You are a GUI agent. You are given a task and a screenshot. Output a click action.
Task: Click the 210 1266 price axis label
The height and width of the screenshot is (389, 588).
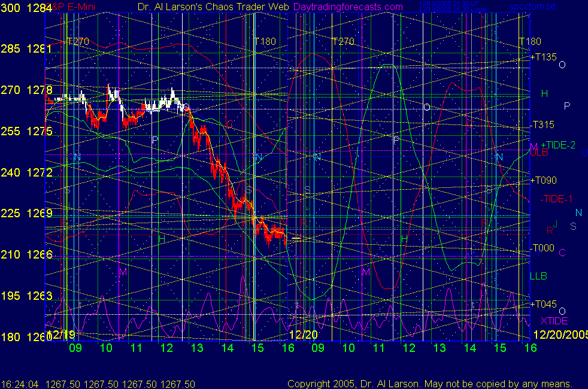click(x=26, y=254)
